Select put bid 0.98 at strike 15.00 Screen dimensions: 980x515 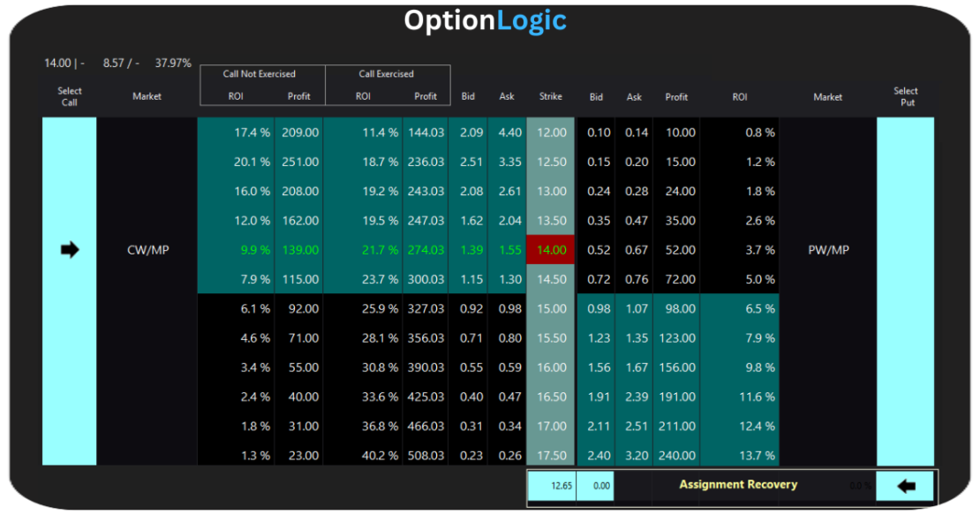tap(599, 309)
